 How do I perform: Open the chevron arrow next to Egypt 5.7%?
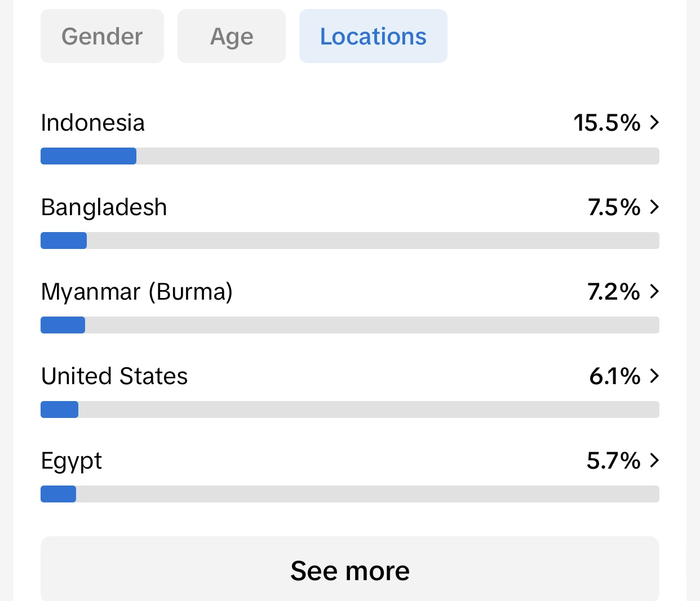pos(654,460)
